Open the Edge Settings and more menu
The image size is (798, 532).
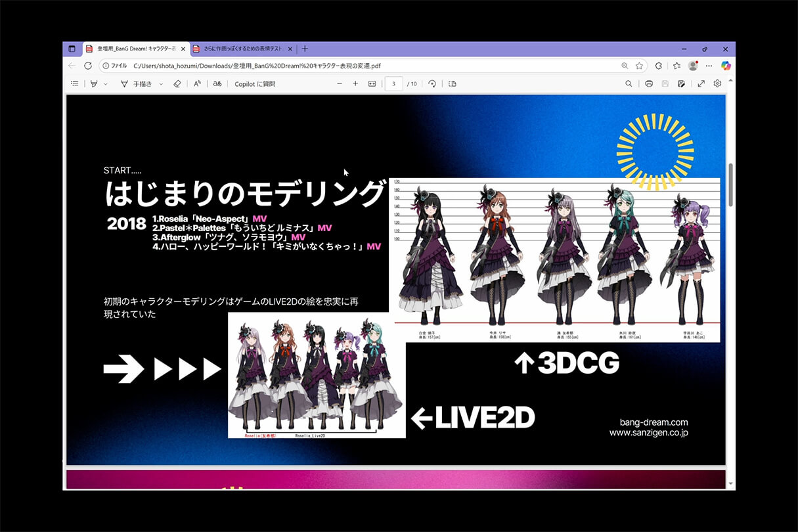709,66
